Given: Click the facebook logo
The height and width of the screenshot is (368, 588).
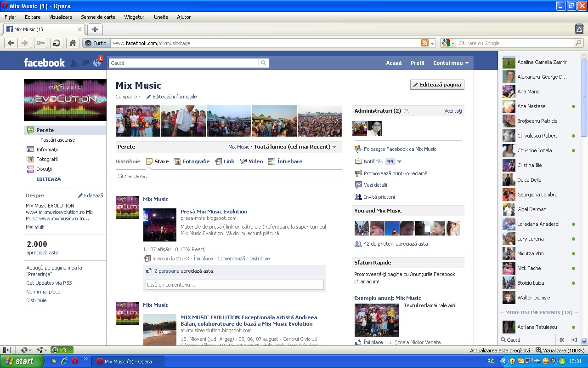Looking at the screenshot, I should [45, 63].
